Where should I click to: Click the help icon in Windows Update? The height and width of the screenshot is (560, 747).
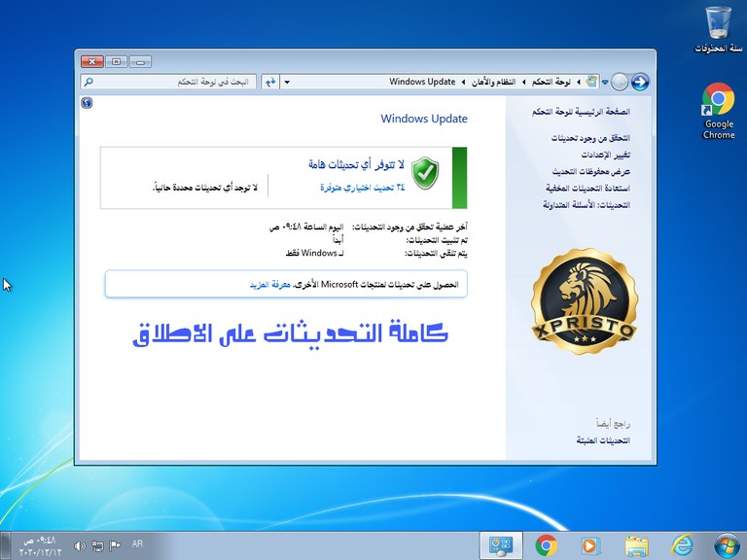(x=87, y=102)
